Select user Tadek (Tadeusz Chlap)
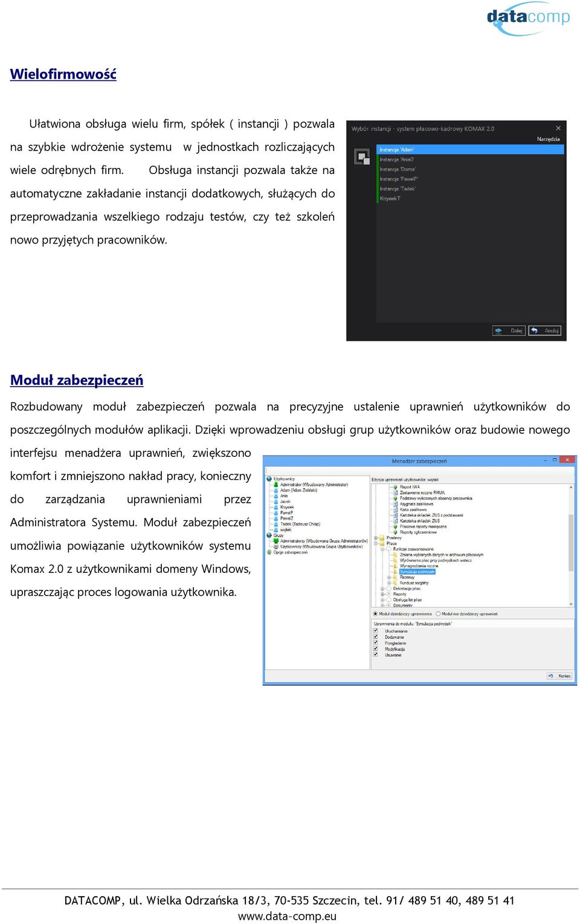Viewport: 580px width, 924px height. (300, 524)
